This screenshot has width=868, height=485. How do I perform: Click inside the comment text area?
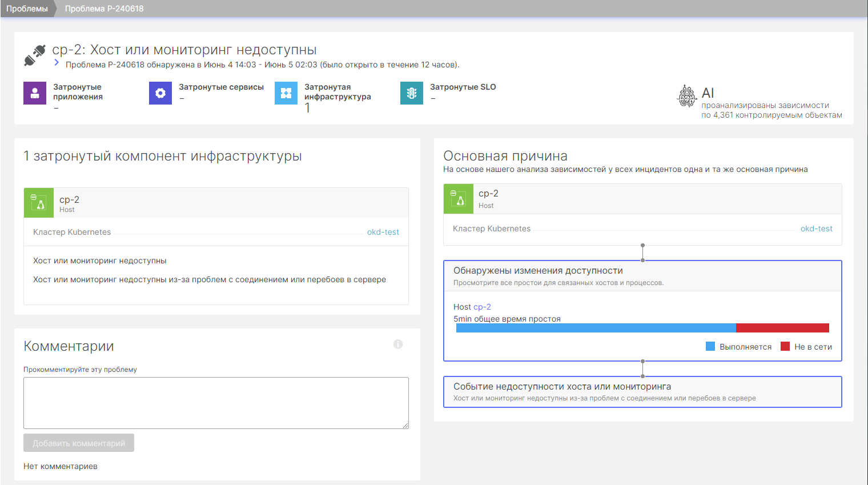(x=216, y=403)
